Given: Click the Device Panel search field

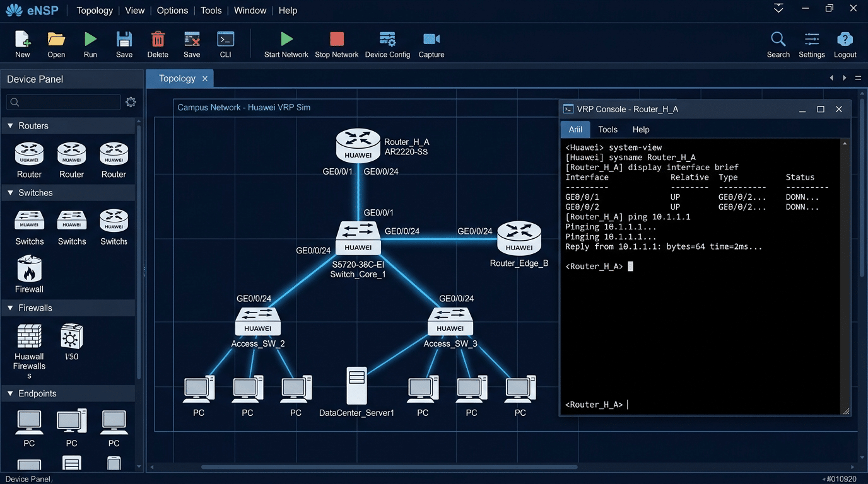Looking at the screenshot, I should click(64, 102).
